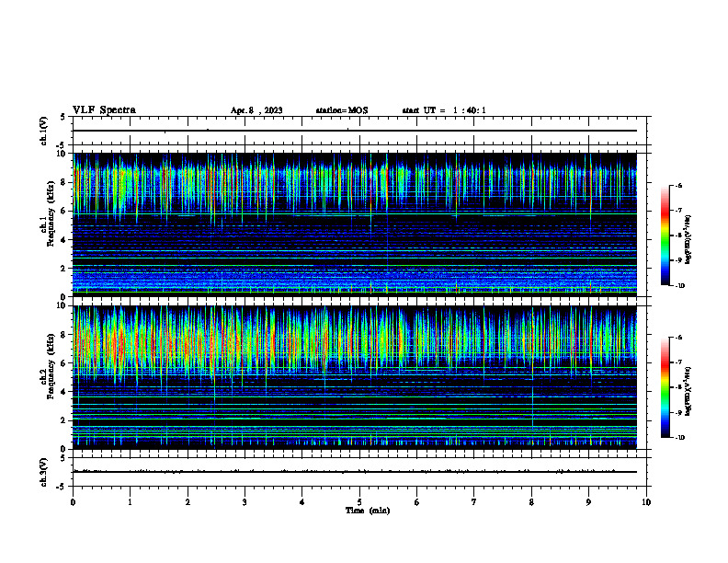Screen dimensions: 728x563
Task: Select the date text "Apr. 8, 2023"
Action: tap(256, 110)
